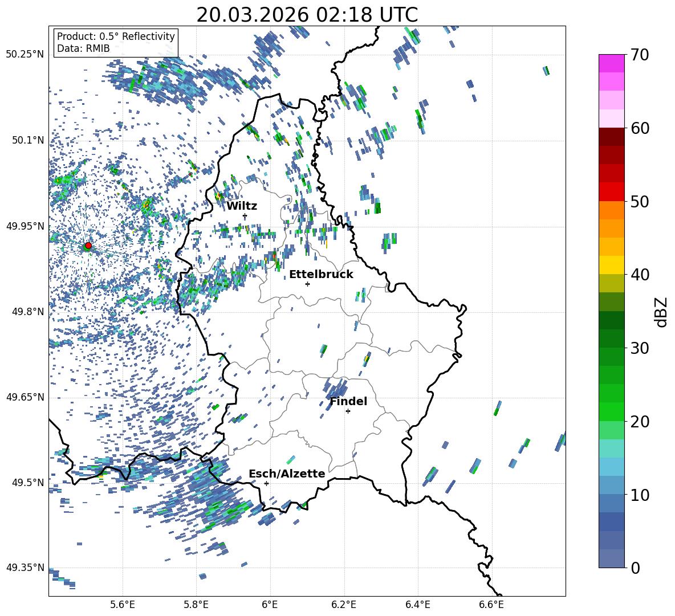Select the Ettelbruck city label

pyautogui.click(x=321, y=274)
